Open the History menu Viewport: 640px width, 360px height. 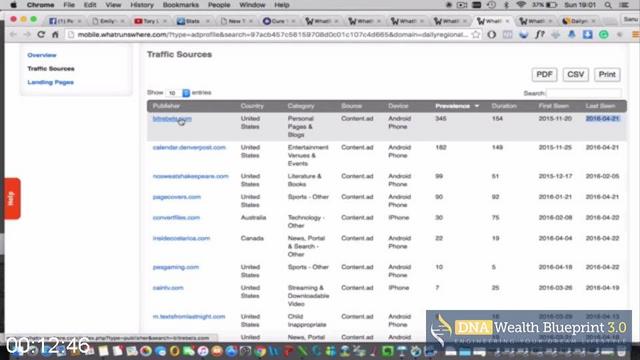142,5
